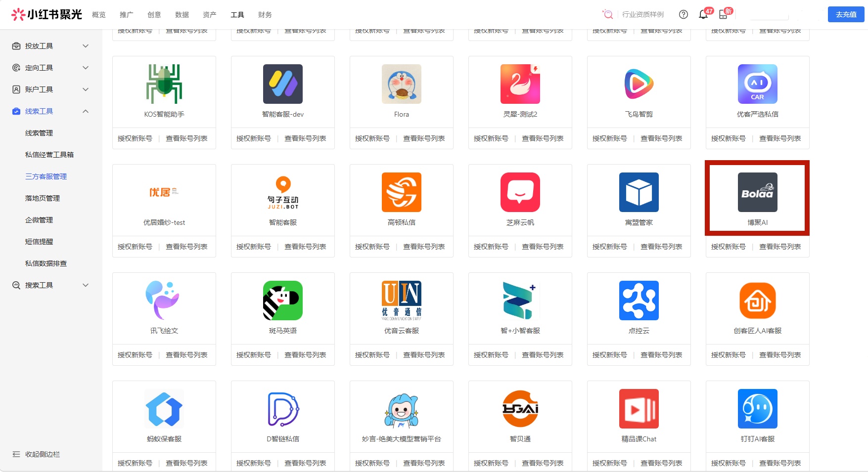The width and height of the screenshot is (868, 472).
Task: Click the 去充值 button
Action: 846,14
